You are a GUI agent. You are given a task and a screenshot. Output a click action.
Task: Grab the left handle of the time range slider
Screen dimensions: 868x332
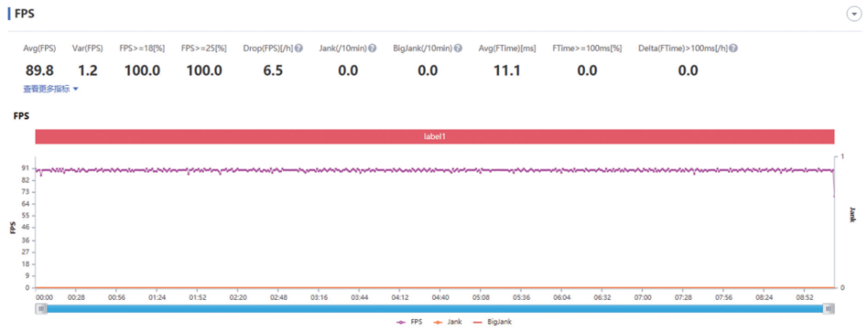coord(42,309)
